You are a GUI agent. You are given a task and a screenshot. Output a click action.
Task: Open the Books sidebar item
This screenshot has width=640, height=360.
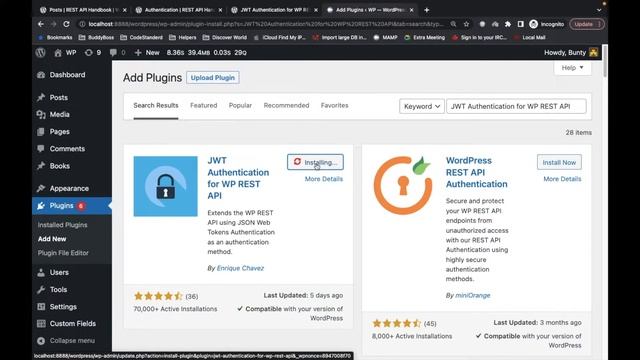pyautogui.click(x=60, y=166)
